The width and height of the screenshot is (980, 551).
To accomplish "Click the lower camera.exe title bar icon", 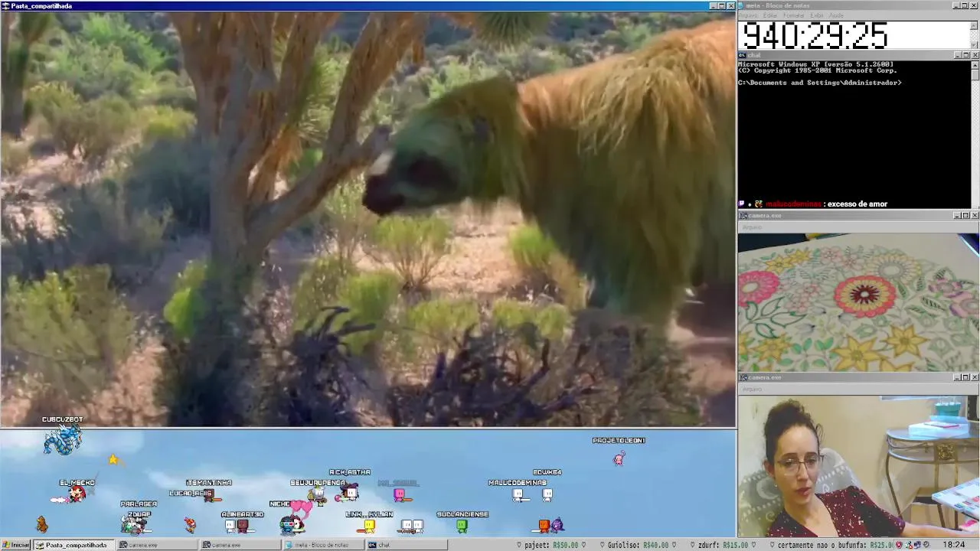I will click(743, 377).
